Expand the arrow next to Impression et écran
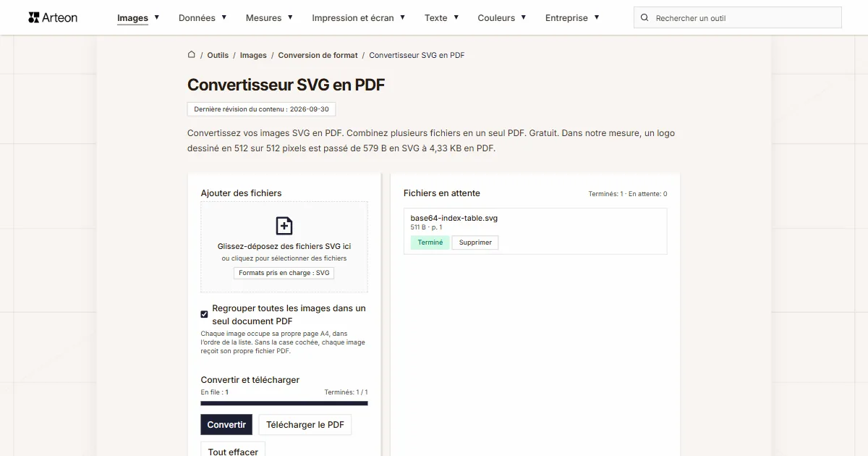 pyautogui.click(x=403, y=17)
